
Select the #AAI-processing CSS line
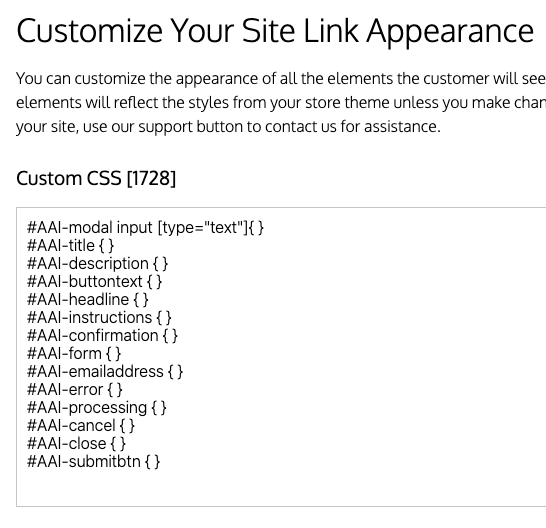pos(97,408)
